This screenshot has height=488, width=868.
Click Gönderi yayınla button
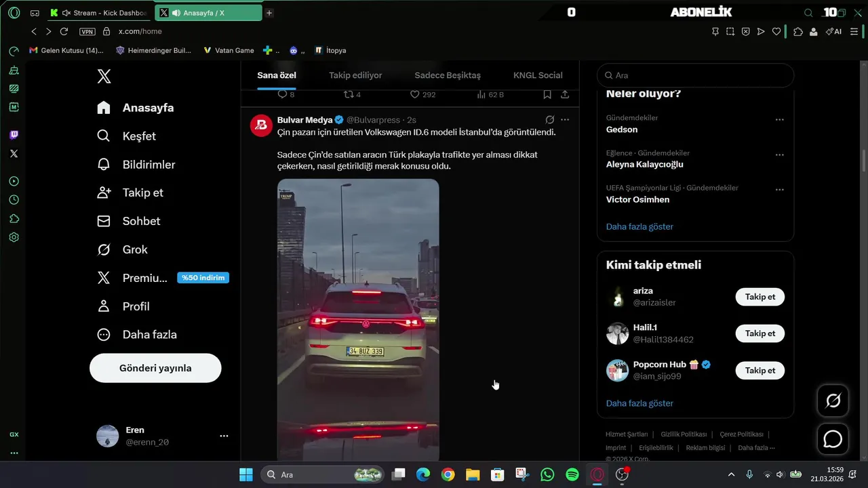[x=155, y=368]
